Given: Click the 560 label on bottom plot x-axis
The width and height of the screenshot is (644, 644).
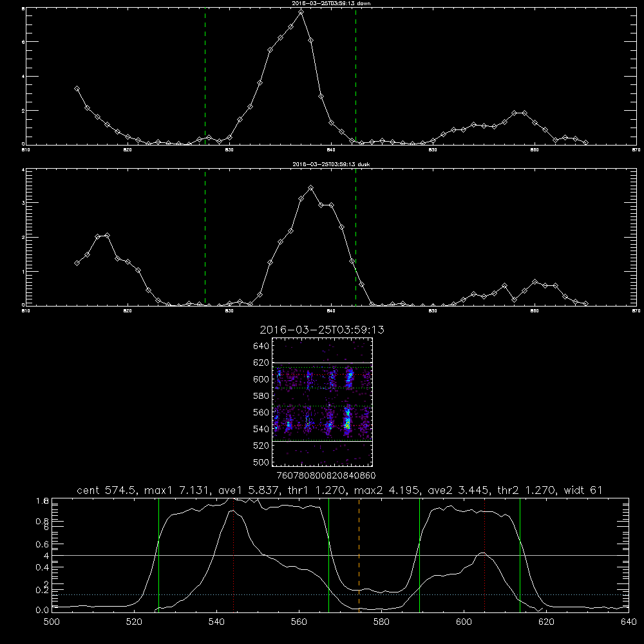Looking at the screenshot, I should tap(299, 621).
